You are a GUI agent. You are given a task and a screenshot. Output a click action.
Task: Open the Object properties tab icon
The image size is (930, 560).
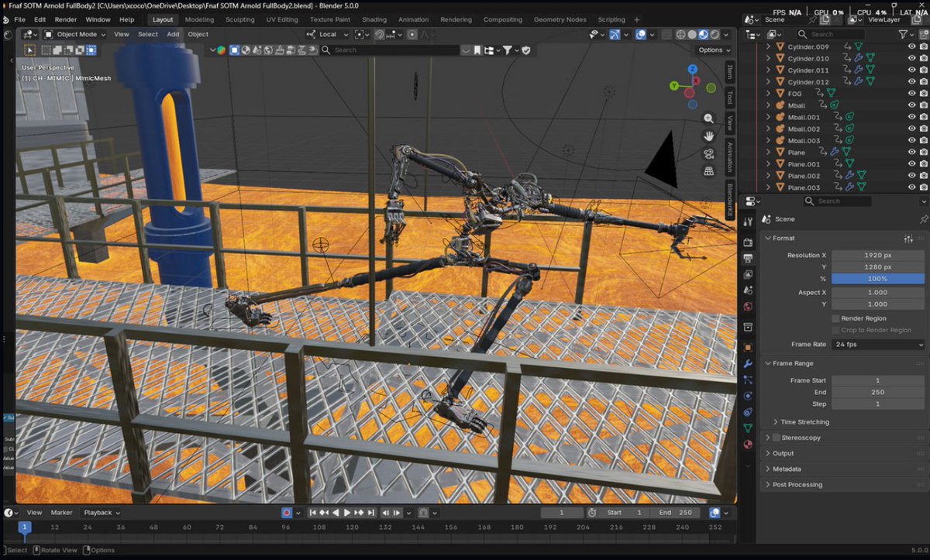[748, 347]
